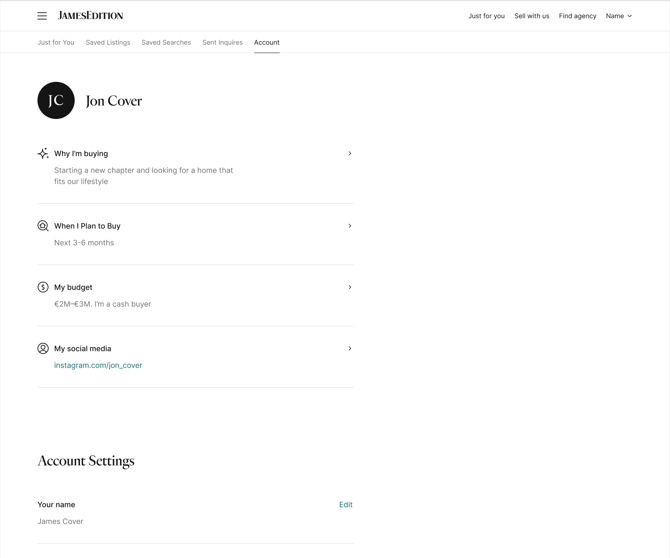Open the Name dropdown in header
670x558 pixels.
click(x=619, y=16)
